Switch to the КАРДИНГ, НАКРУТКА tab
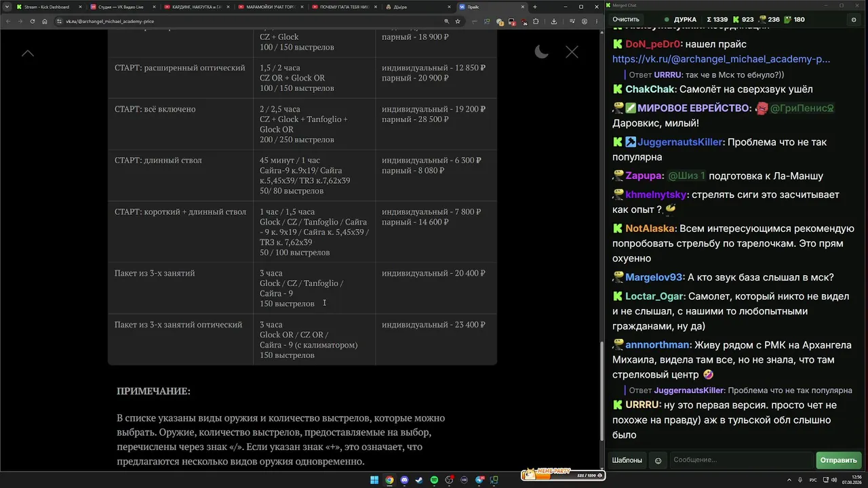Viewport: 868px width, 488px height. 195,7
